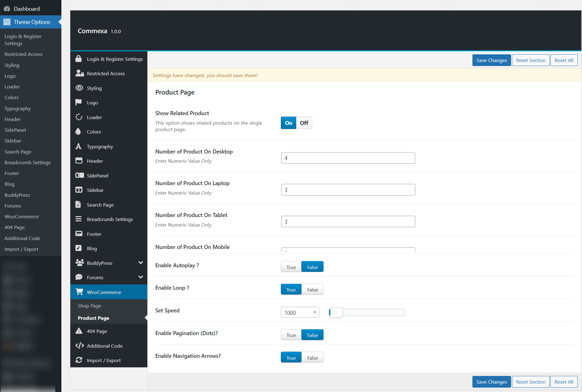The height and width of the screenshot is (392, 582).
Task: Click the code brackets Additional Code icon
Action: (x=80, y=346)
